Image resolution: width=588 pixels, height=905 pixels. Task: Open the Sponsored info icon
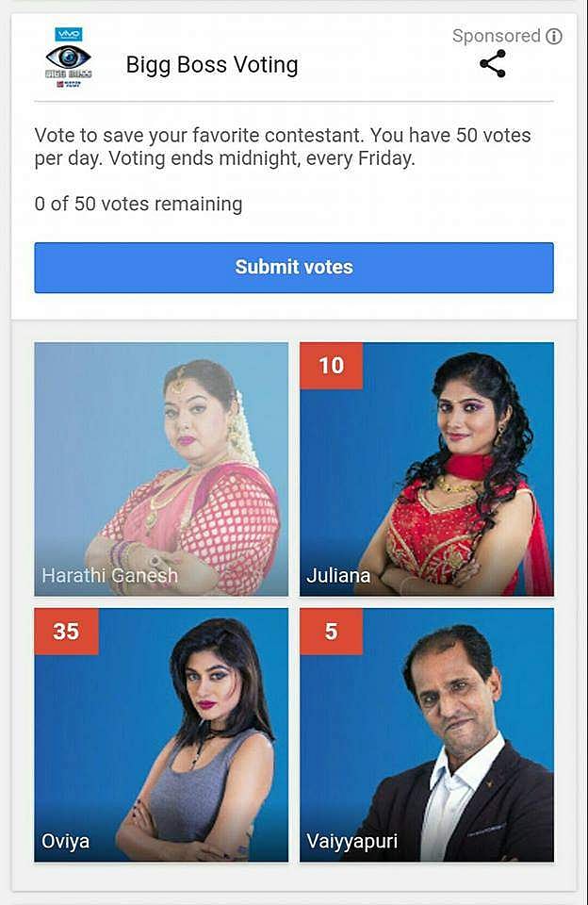click(554, 37)
